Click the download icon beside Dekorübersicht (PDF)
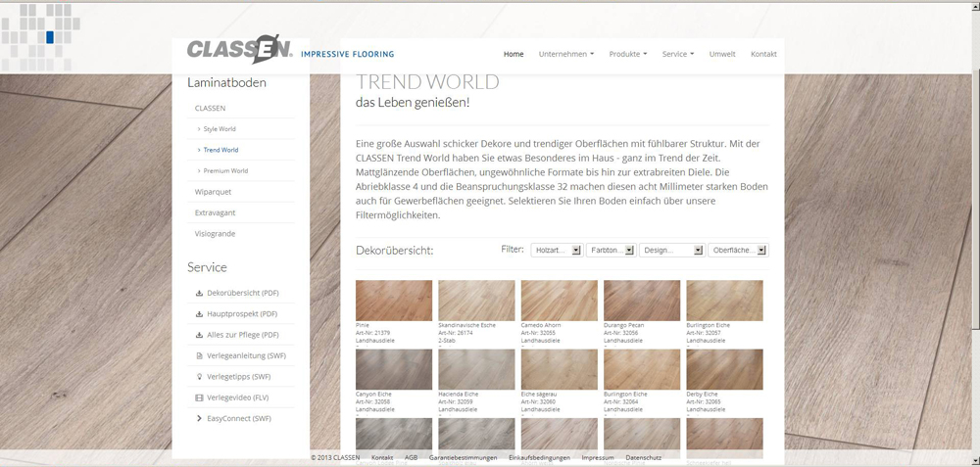Viewport: 980px width, 467px height. tap(199, 293)
